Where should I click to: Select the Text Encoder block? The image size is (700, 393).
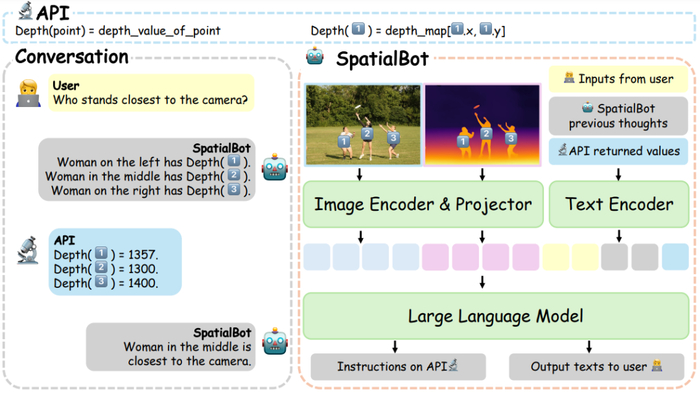tap(619, 204)
